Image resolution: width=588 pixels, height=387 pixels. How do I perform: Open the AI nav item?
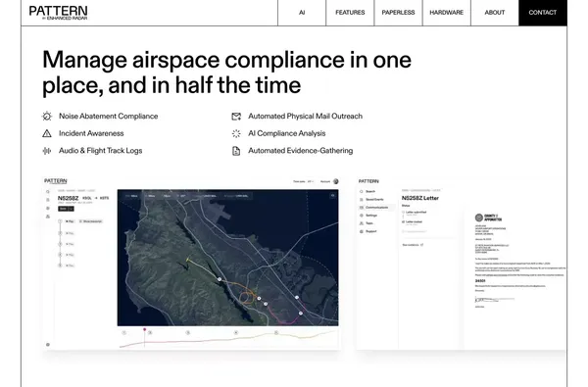point(302,13)
